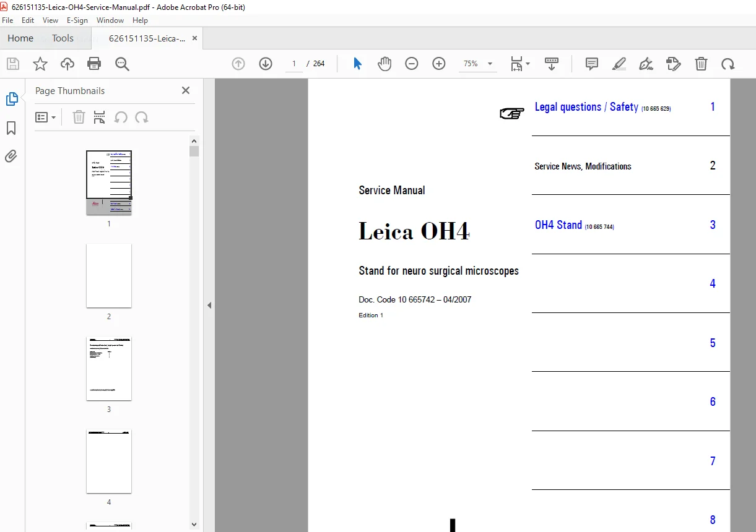Click the 'Service News, Modifications' text
756x532 pixels.
pos(583,166)
